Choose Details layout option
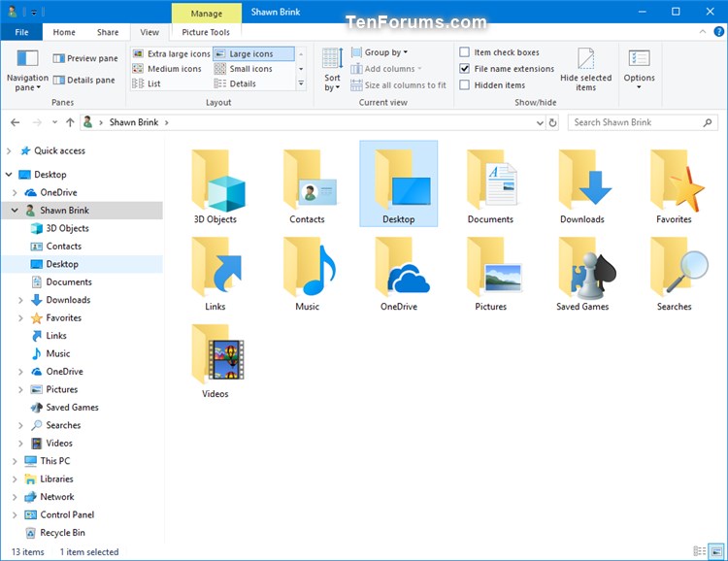This screenshot has height=561, width=728. click(x=235, y=83)
